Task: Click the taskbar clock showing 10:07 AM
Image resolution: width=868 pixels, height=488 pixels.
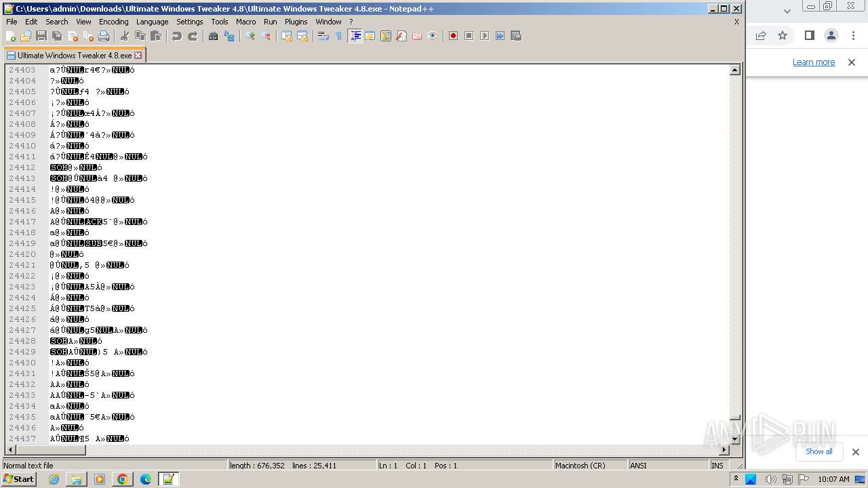Action: click(x=833, y=479)
